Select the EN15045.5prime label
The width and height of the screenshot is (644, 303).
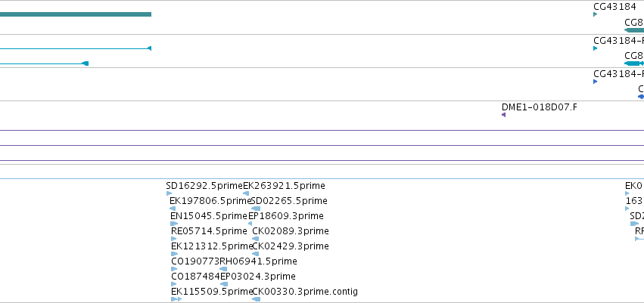(209, 216)
